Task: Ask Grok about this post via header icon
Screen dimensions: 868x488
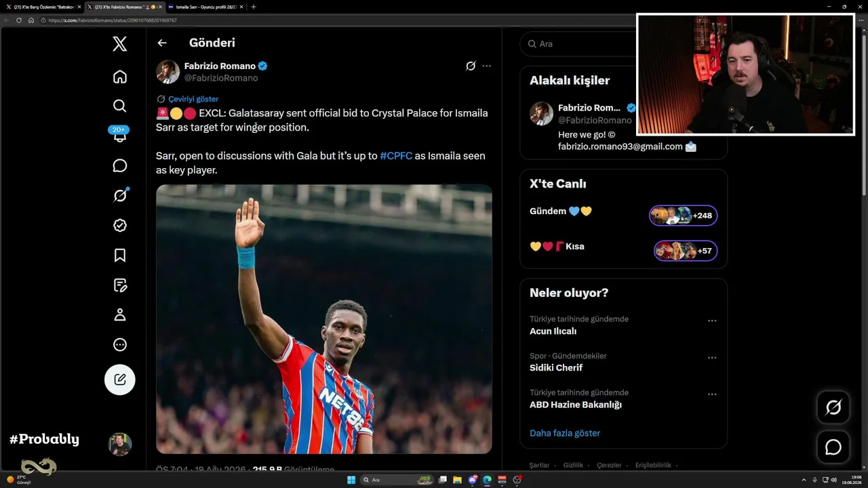Action: click(x=471, y=66)
